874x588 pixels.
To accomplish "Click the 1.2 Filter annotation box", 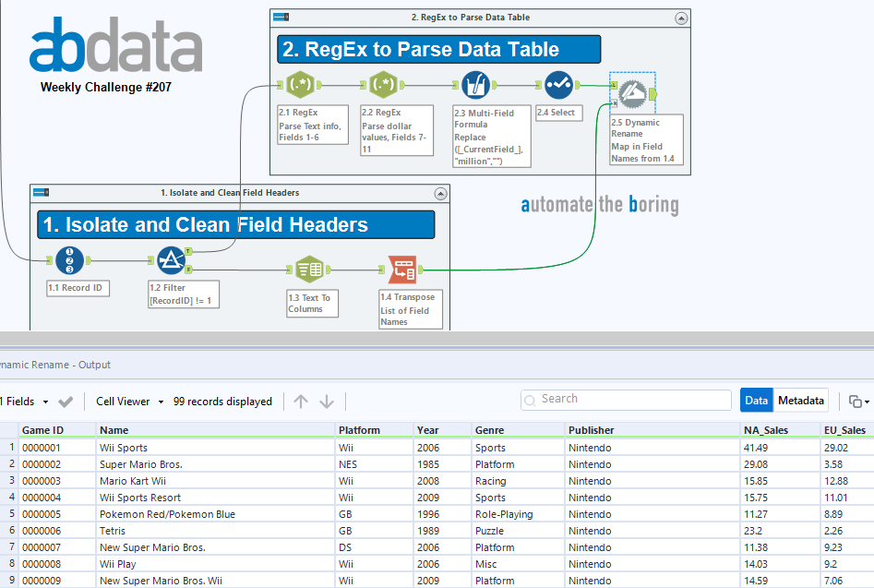I will tap(184, 294).
